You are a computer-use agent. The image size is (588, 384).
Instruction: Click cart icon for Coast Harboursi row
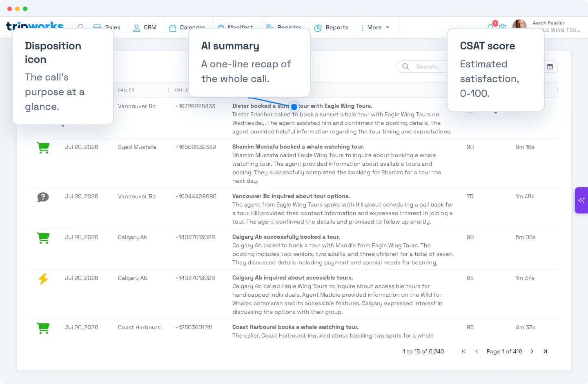point(43,328)
